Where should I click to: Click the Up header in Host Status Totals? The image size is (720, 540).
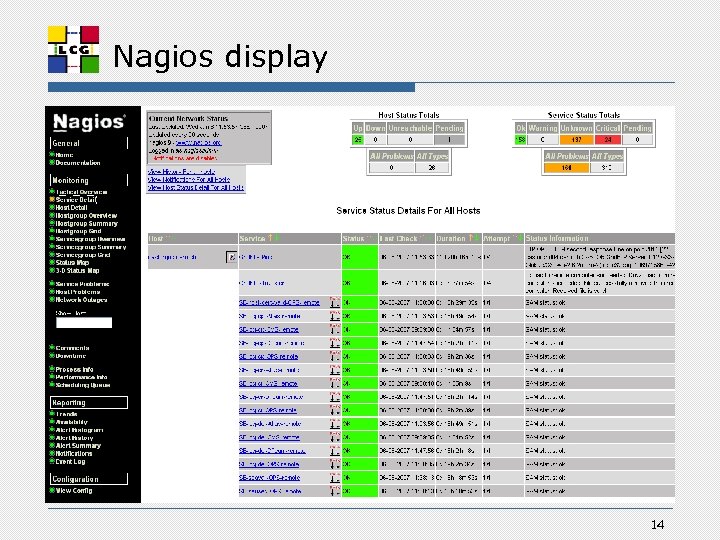click(358, 128)
